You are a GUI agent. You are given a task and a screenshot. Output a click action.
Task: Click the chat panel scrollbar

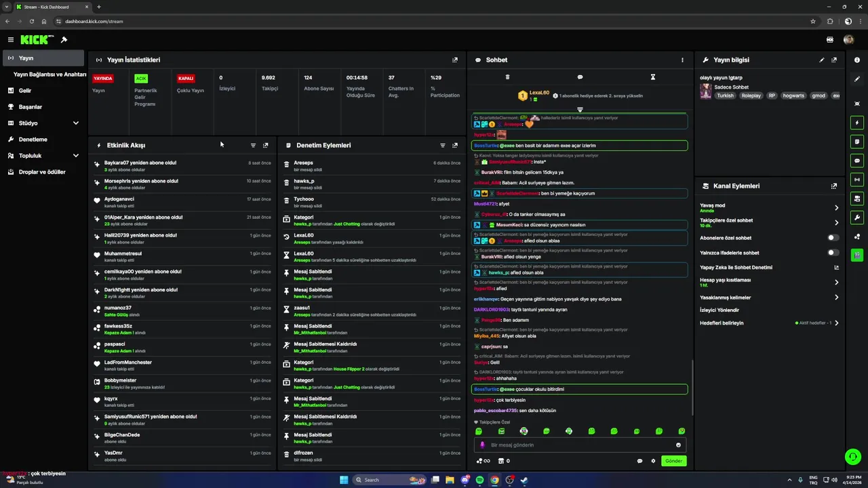click(x=692, y=386)
